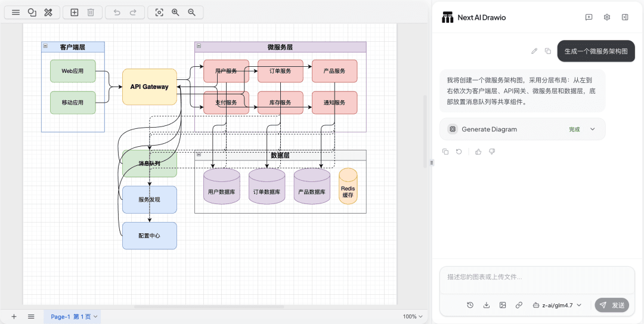Copy the user message text
644x324 pixels.
(x=548, y=51)
